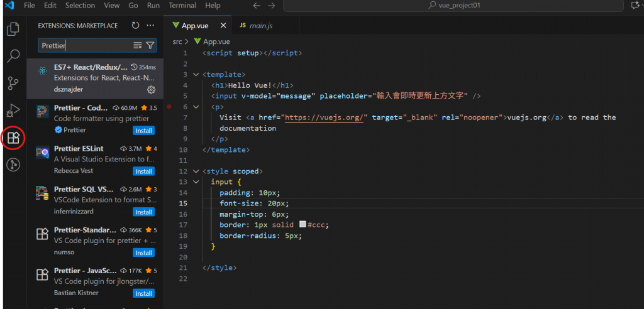This screenshot has height=309, width=644.
Task: Click publisher name Bastian Kistner
Action: pyautogui.click(x=76, y=293)
